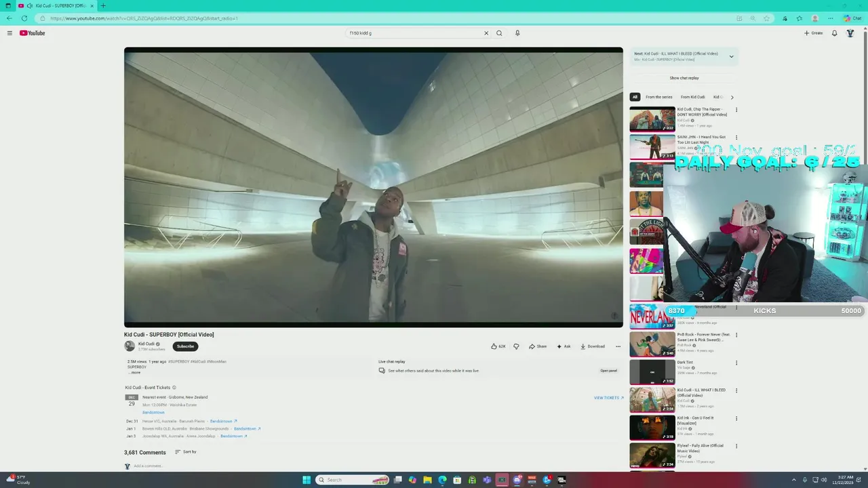The width and height of the screenshot is (868, 488).
Task: Select the 'All' filter chip
Action: tap(635, 97)
